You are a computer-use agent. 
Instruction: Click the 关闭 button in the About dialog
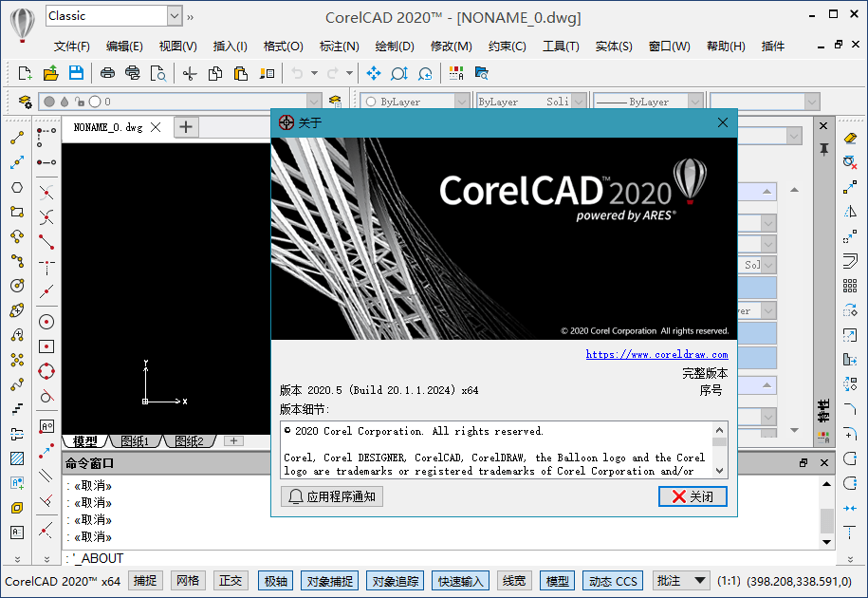pyautogui.click(x=693, y=496)
